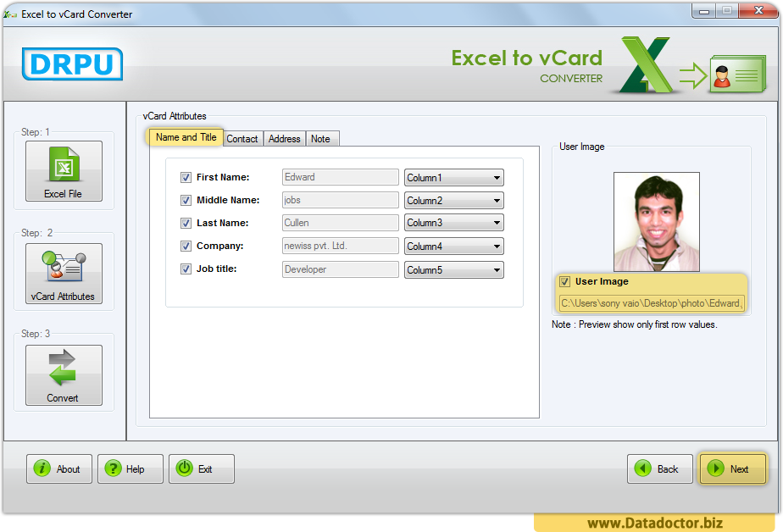This screenshot has width=783, height=532.
Task: Toggle the Company checkbox
Action: click(x=186, y=246)
